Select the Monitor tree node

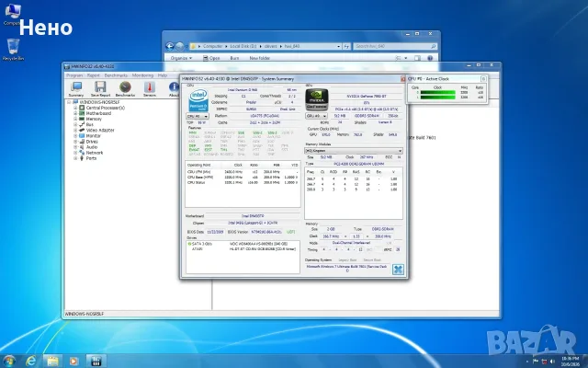(x=94, y=136)
